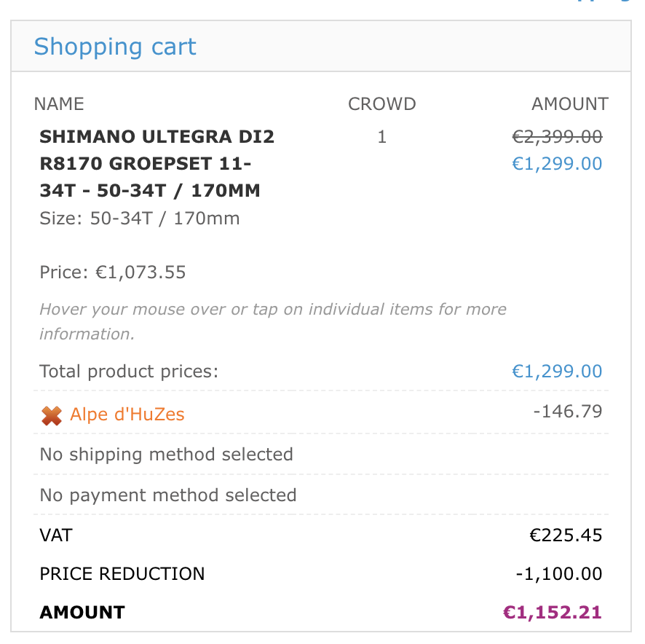The image size is (645, 644).
Task: Click the final amount €1,152.21
Action: 553,612
